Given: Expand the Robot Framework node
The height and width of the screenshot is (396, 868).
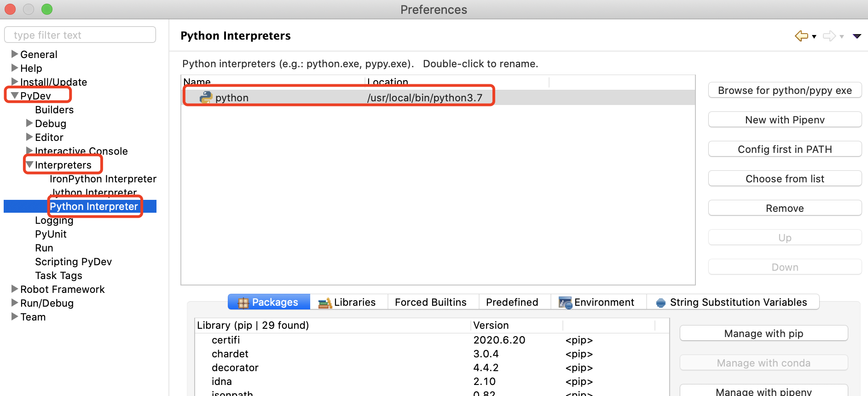Looking at the screenshot, I should click(x=15, y=289).
